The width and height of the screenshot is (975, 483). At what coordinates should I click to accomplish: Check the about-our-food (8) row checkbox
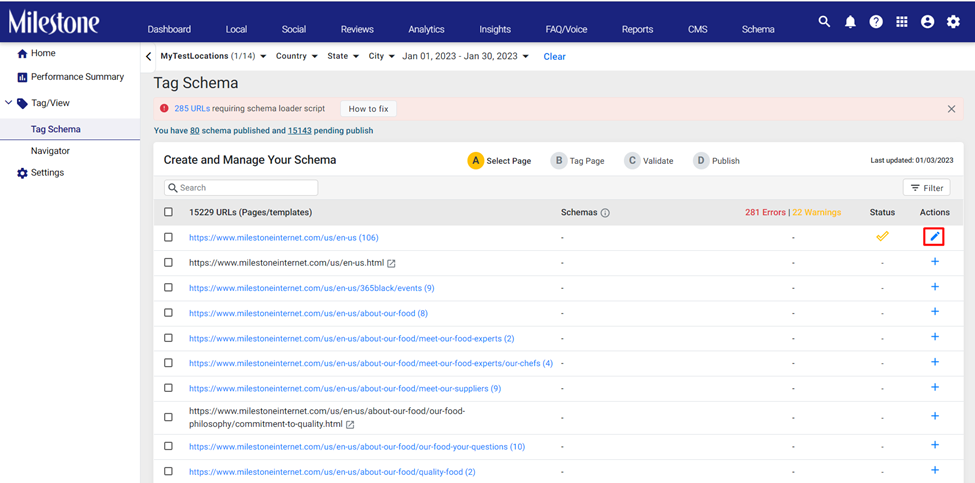pos(169,313)
